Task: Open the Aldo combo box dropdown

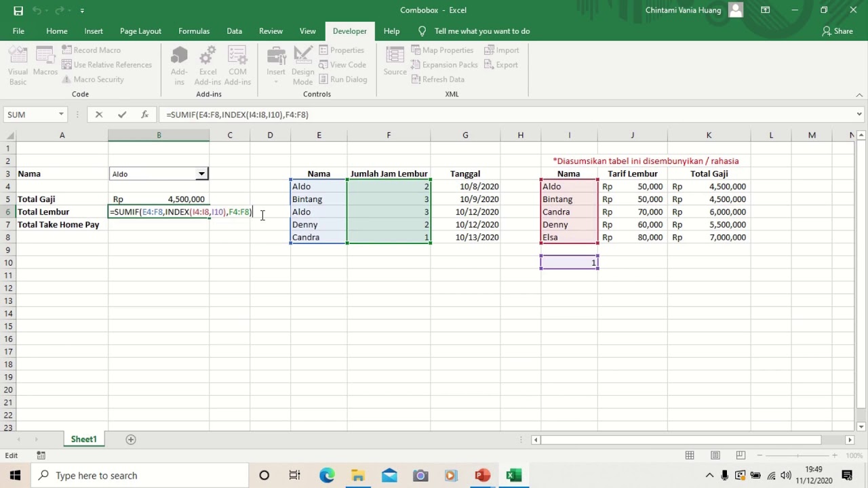Action: [201, 174]
